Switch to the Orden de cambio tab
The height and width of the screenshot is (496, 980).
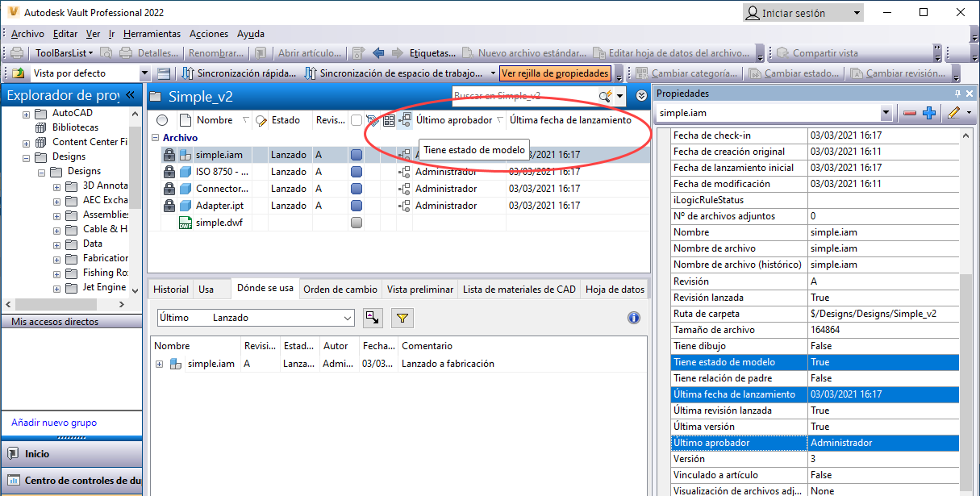point(340,290)
